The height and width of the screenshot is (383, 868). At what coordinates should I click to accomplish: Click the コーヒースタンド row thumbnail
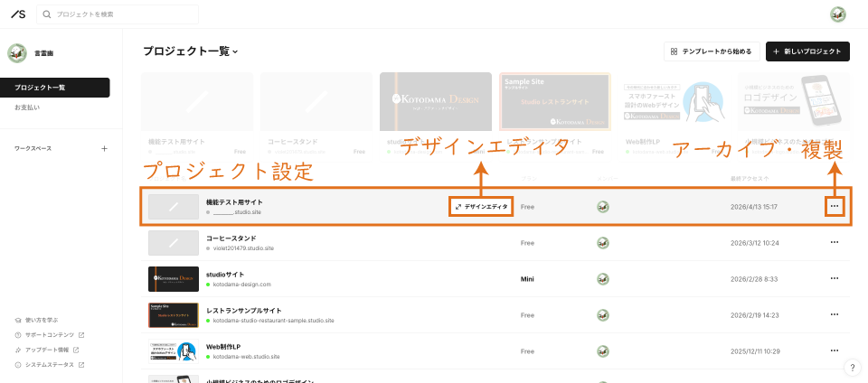click(174, 243)
